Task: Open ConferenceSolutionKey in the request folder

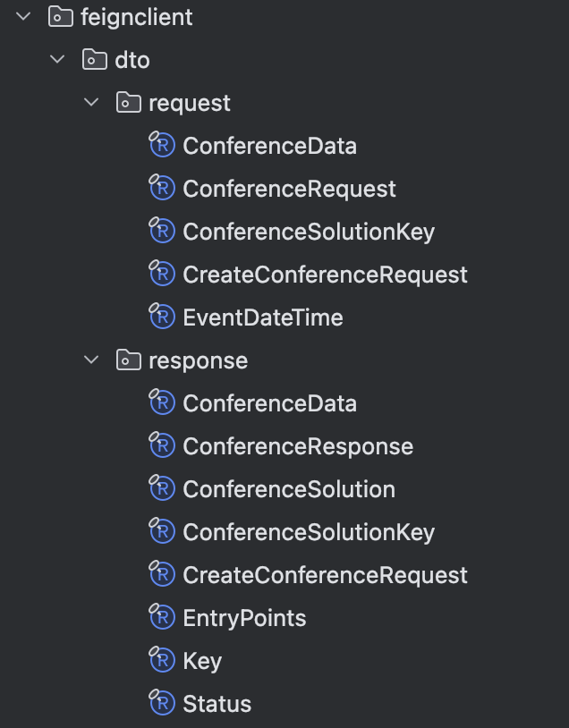Action: click(x=309, y=232)
